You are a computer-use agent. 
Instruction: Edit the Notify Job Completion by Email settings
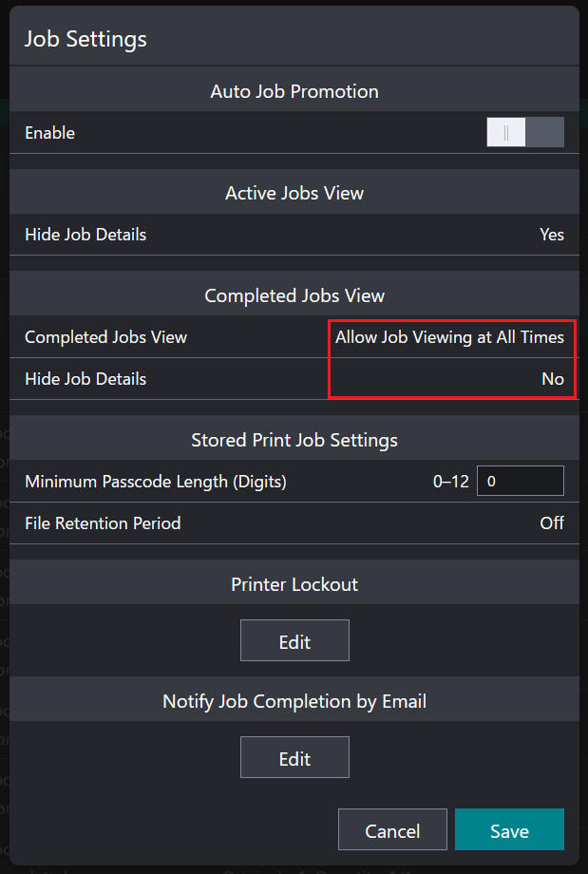pos(294,757)
